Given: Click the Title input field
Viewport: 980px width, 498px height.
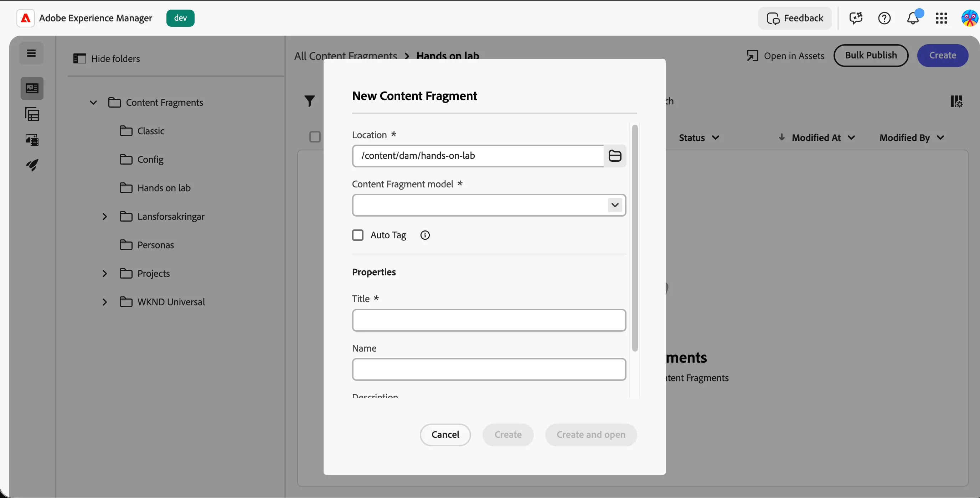Looking at the screenshot, I should click(489, 320).
